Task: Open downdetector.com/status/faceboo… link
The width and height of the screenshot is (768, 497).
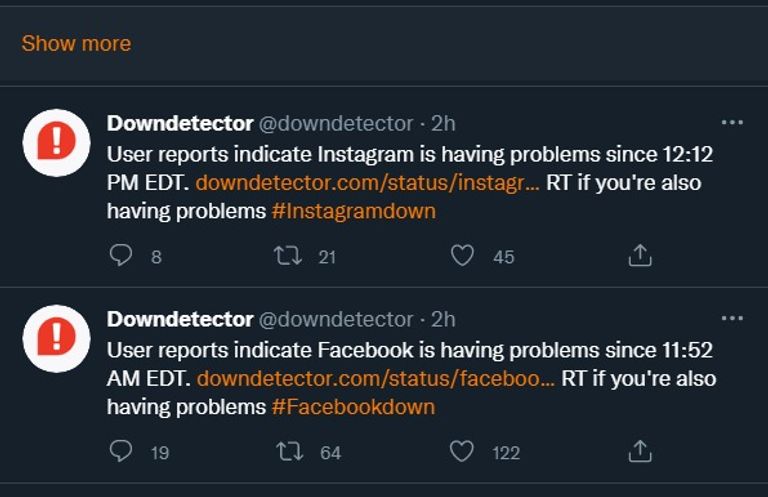Action: pyautogui.click(x=375, y=379)
